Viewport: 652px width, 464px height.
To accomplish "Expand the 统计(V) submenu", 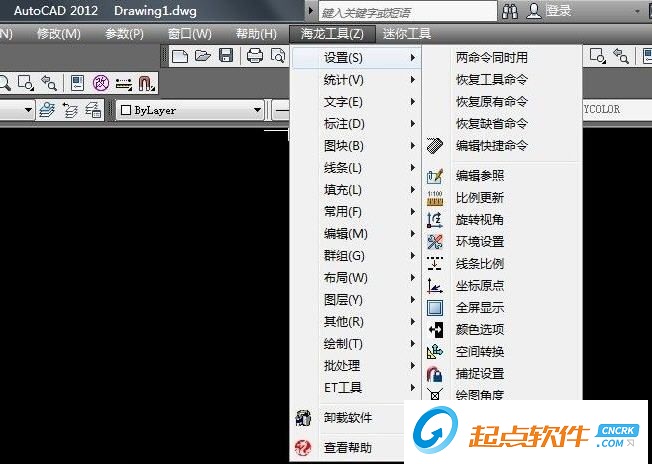I will pyautogui.click(x=356, y=80).
